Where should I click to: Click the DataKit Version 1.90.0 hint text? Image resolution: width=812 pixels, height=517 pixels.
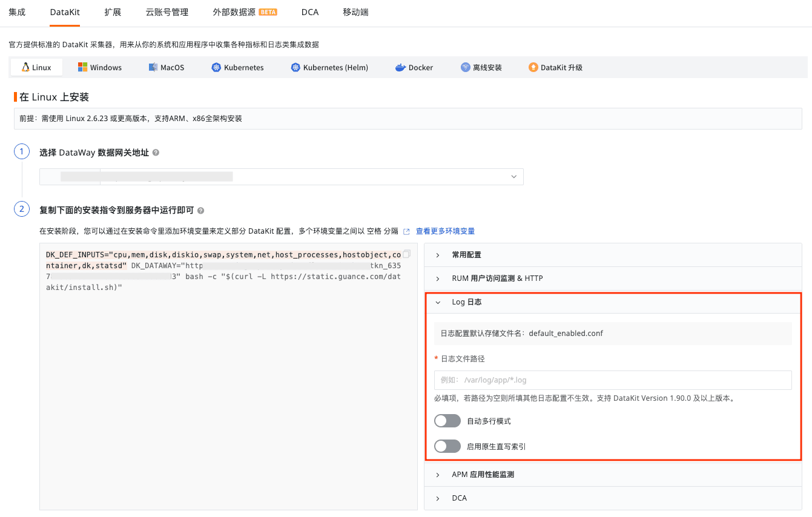584,398
